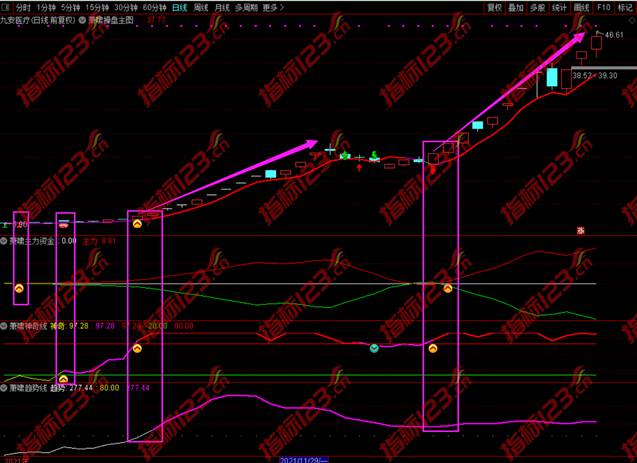Image resolution: width=637 pixels, height=463 pixels.
Task: Collapse the 萧啸操盘主图 indicator toggle icon
Action: pos(80,19)
